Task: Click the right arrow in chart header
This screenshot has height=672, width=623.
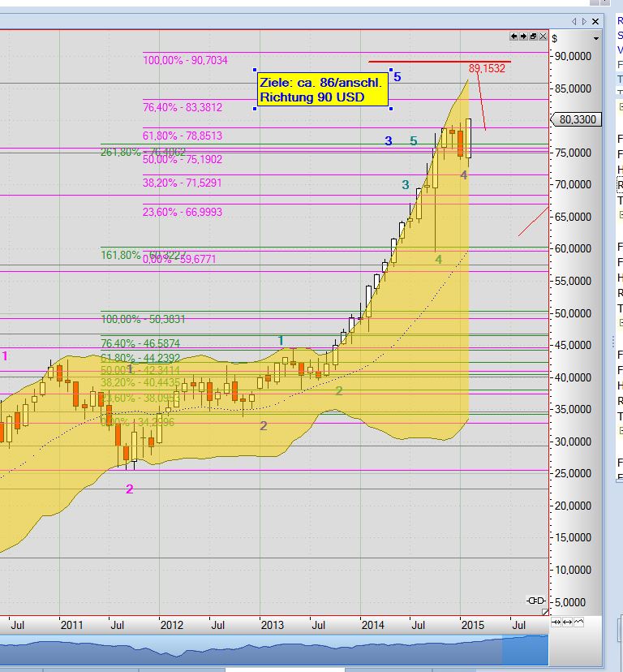Action: click(x=524, y=37)
